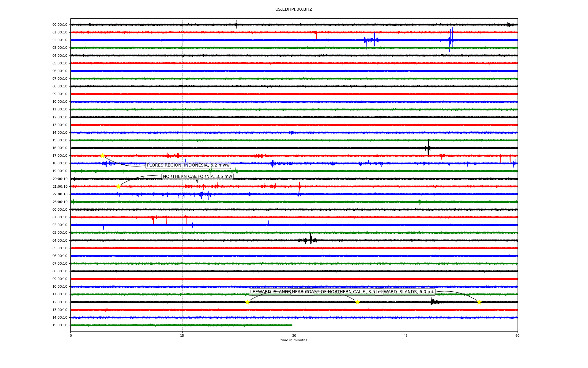The image size is (588, 368).
Task: Click the yellow star for Northern California 3.5 mw
Action: point(118,186)
